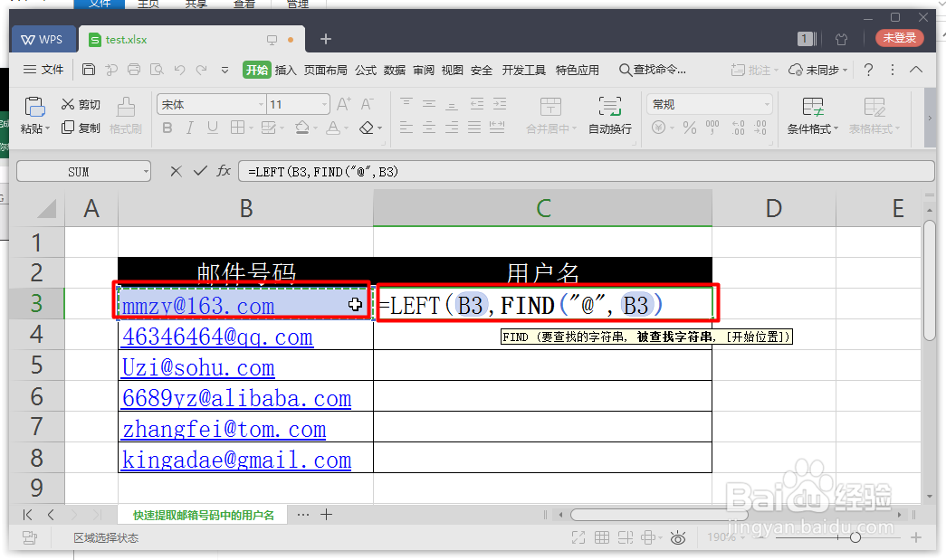Toggle italic formatting
The width and height of the screenshot is (946, 560).
190,128
